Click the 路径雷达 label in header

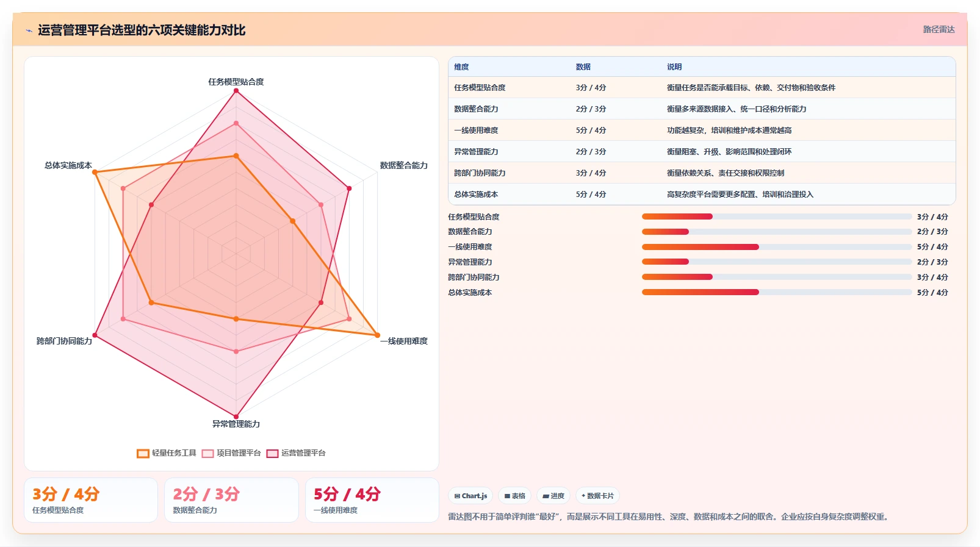click(939, 29)
